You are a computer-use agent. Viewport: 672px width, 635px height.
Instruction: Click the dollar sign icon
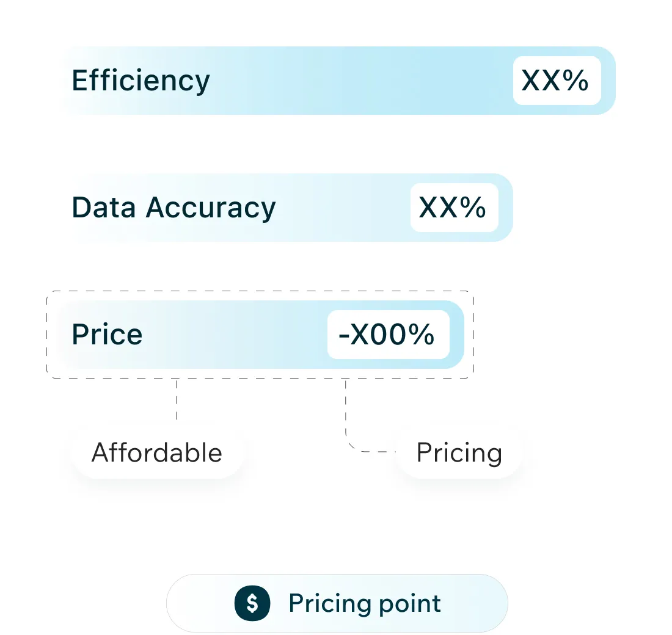click(x=252, y=603)
